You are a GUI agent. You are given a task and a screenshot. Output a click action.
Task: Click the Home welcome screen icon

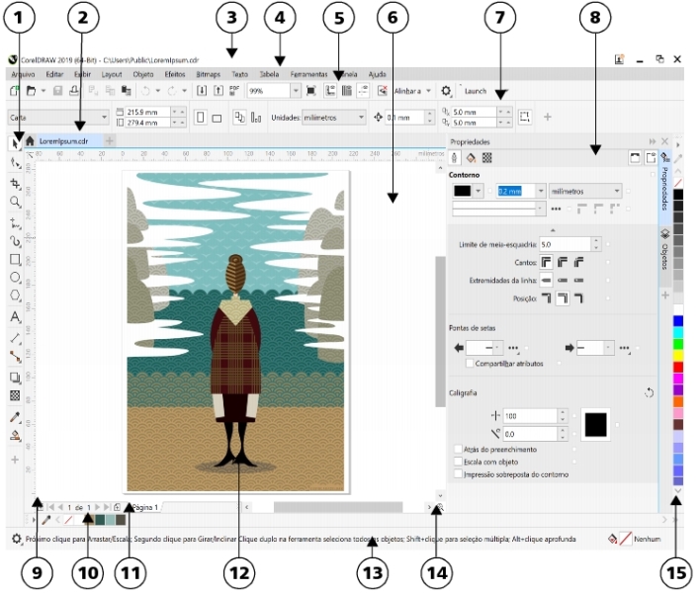30,141
